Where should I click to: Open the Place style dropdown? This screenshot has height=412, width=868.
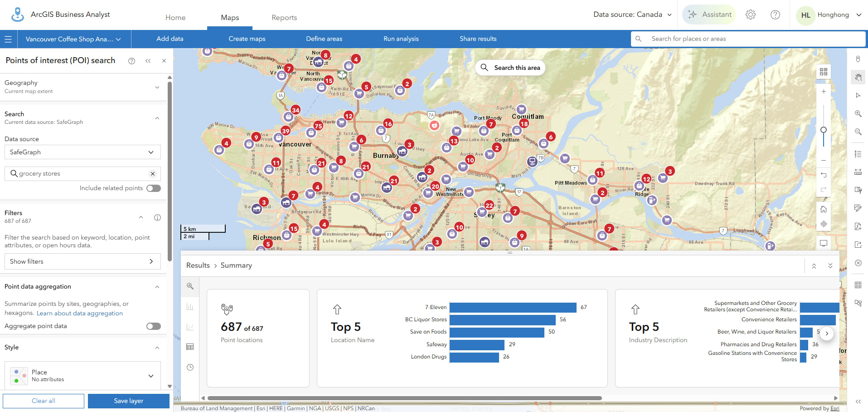[82, 375]
